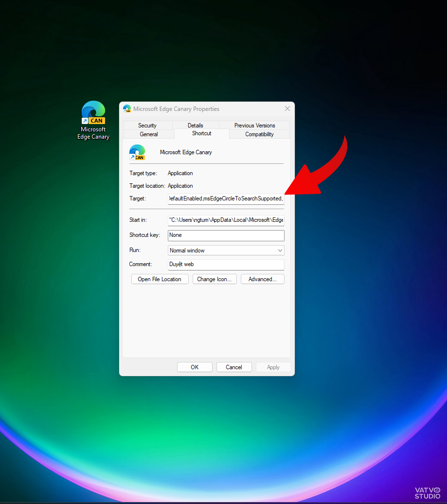Click the Comment field containing Duyệt web
The height and width of the screenshot is (504, 447).
[x=226, y=265]
